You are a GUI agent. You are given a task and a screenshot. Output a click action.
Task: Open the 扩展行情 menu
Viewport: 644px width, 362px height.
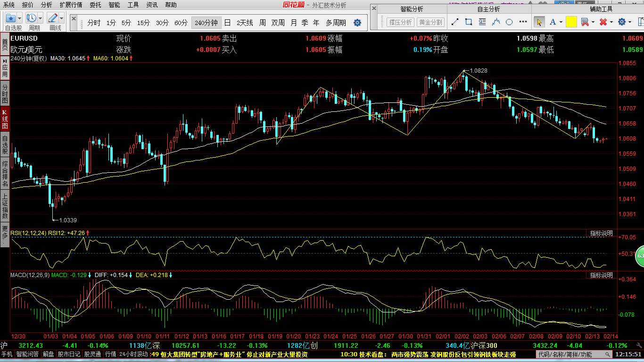coord(71,5)
